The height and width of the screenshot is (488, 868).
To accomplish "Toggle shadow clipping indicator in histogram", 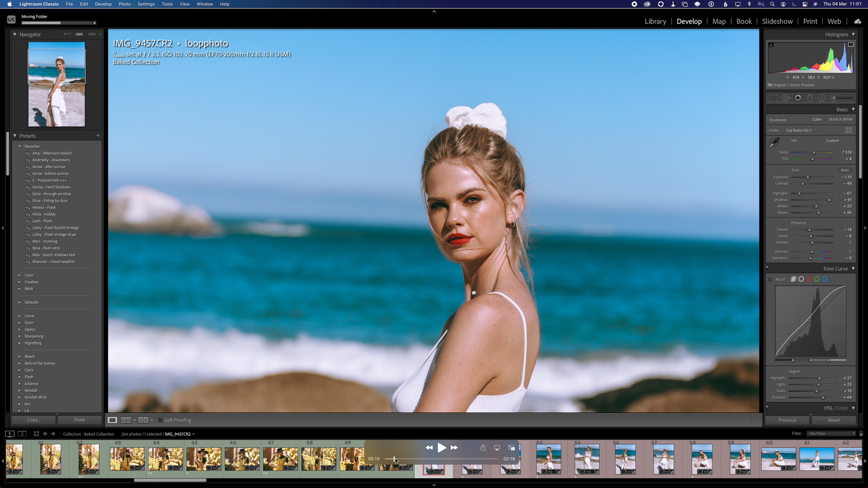I will pos(771,45).
